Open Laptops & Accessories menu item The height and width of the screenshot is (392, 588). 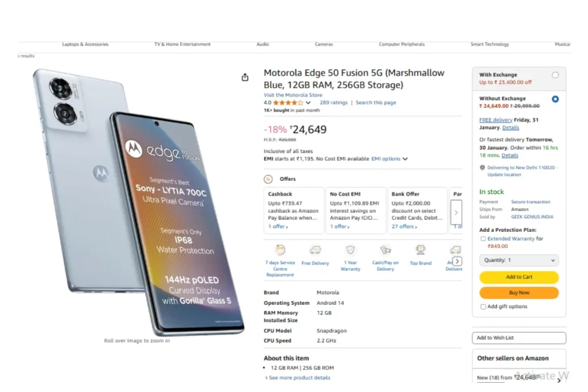(85, 44)
